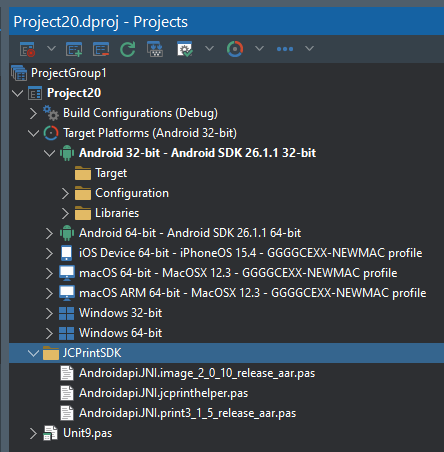Click the first toolbar icon with red dot

point(27,49)
